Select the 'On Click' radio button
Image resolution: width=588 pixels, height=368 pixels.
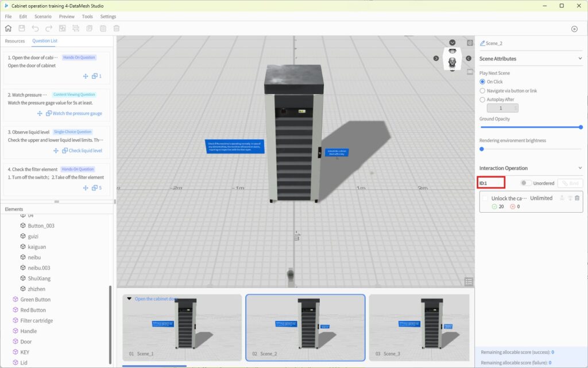tap(482, 82)
